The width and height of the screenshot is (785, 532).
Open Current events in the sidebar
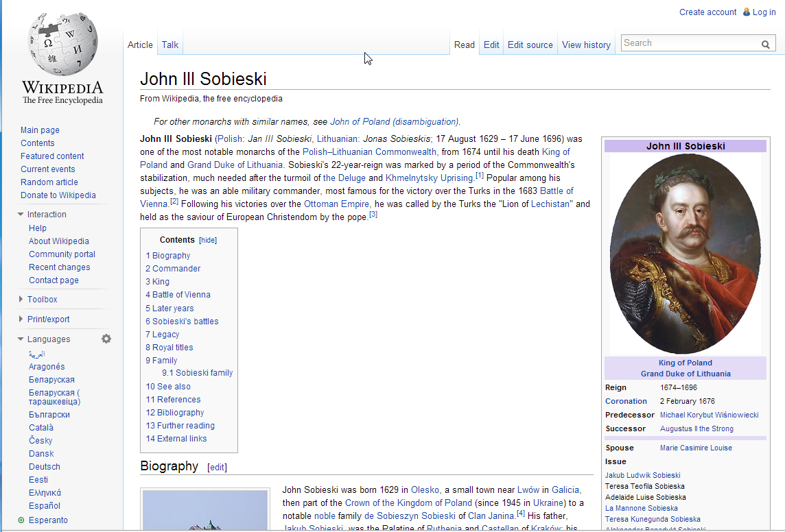(47, 169)
